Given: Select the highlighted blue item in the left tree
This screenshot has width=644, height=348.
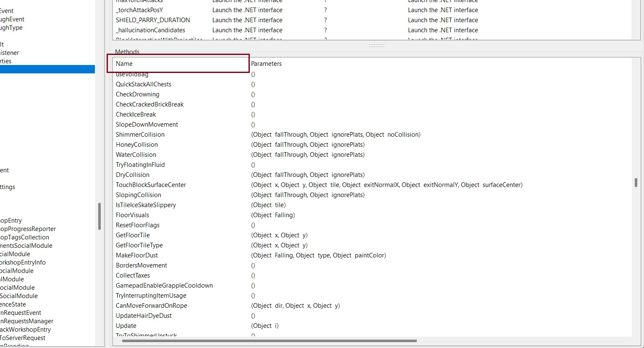Looking at the screenshot, I should [47, 69].
